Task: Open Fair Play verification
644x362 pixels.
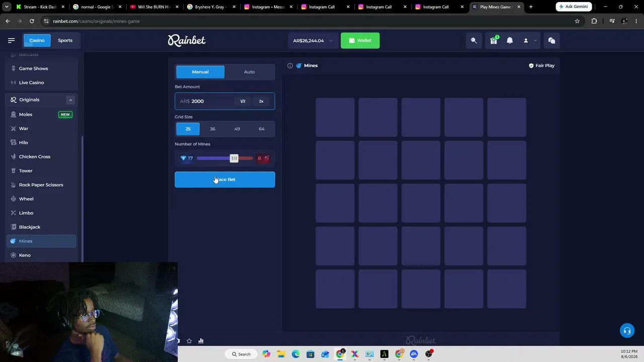Action: click(541, 65)
